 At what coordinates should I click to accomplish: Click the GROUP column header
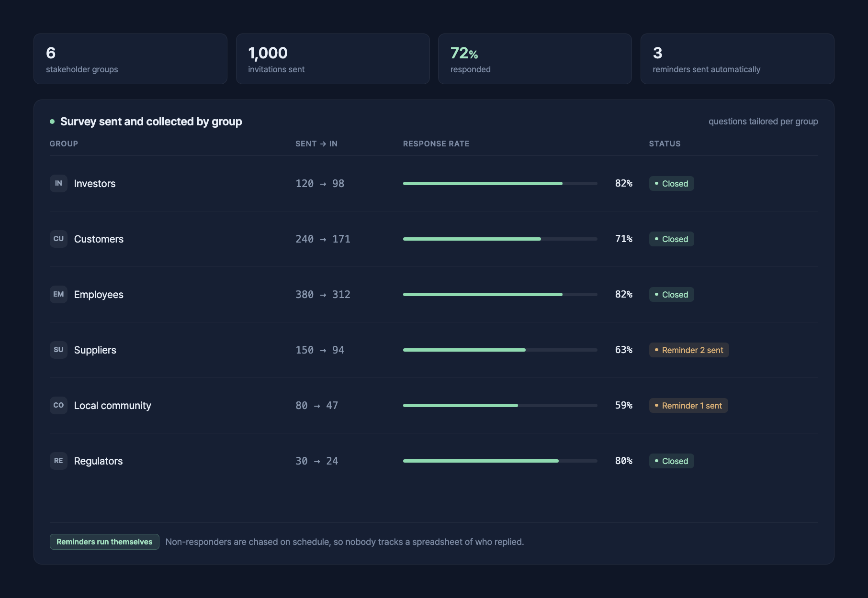[x=64, y=144]
